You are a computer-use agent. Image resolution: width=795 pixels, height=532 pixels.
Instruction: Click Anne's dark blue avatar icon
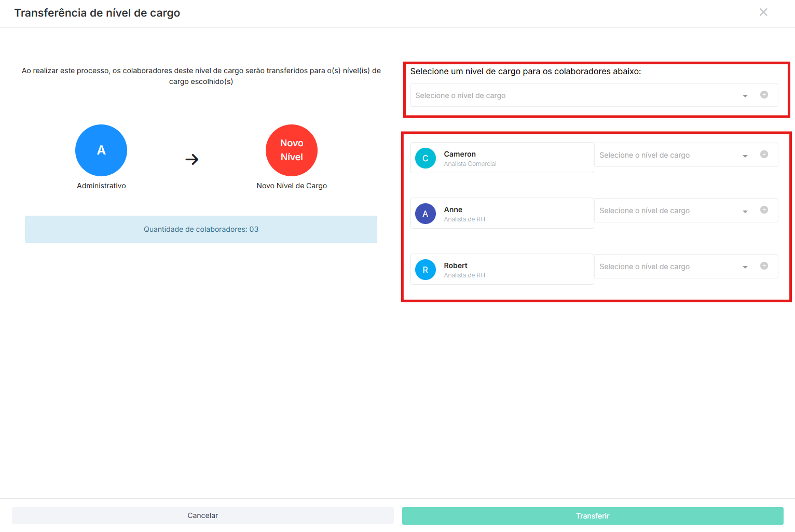point(426,214)
